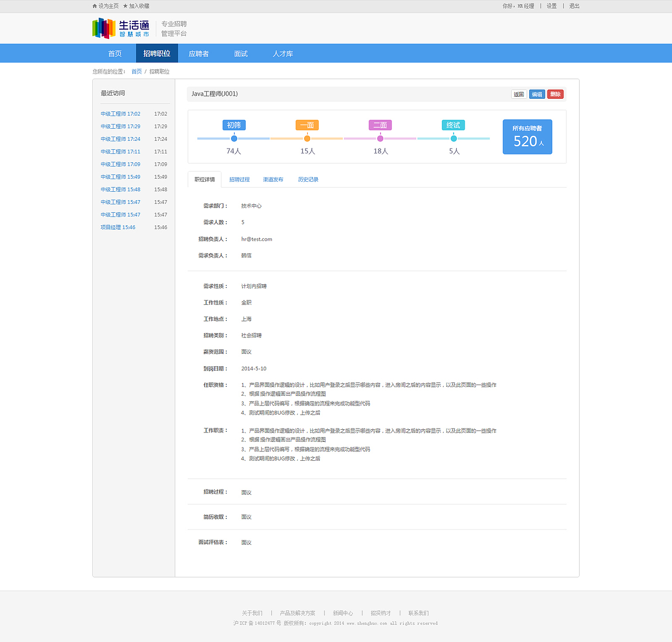This screenshot has width=672, height=642.
Task: Click the 5人 count under 终试
Action: point(454,151)
